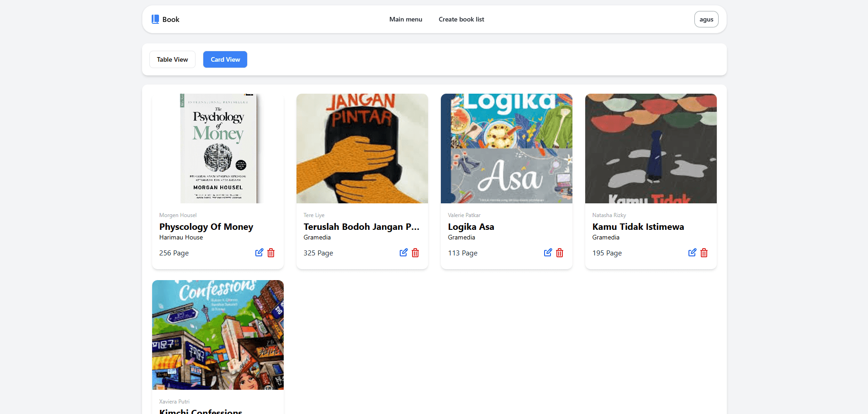Open the agus user menu
868x414 pixels.
706,19
